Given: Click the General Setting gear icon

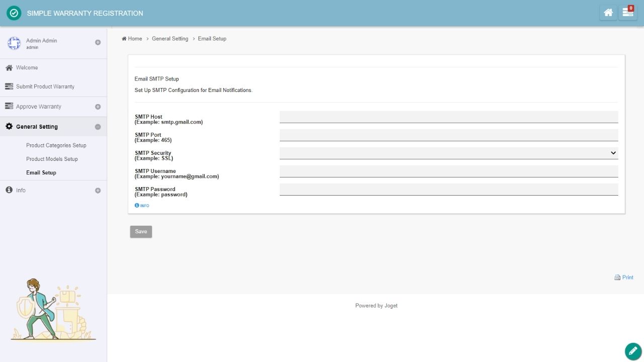Looking at the screenshot, I should click(x=9, y=127).
